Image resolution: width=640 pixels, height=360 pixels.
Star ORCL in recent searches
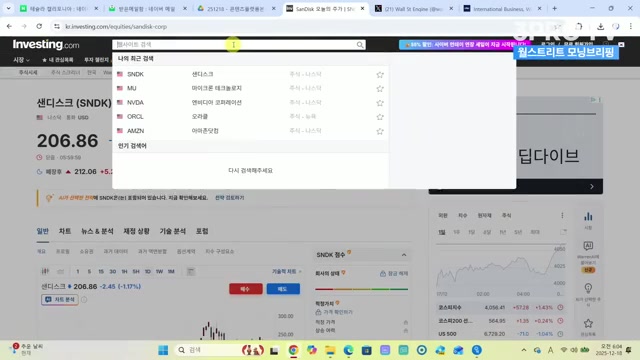pos(380,117)
